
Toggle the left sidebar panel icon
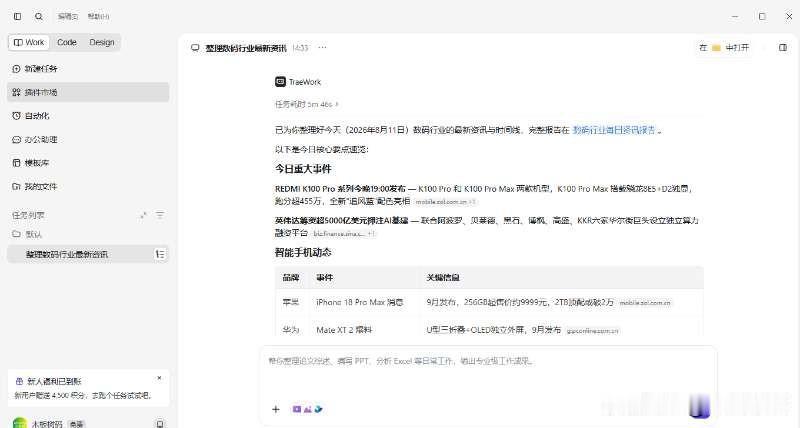click(17, 16)
